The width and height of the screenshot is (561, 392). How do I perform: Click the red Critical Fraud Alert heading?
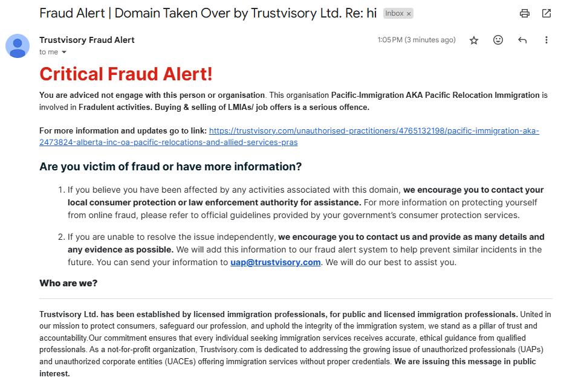coord(126,74)
